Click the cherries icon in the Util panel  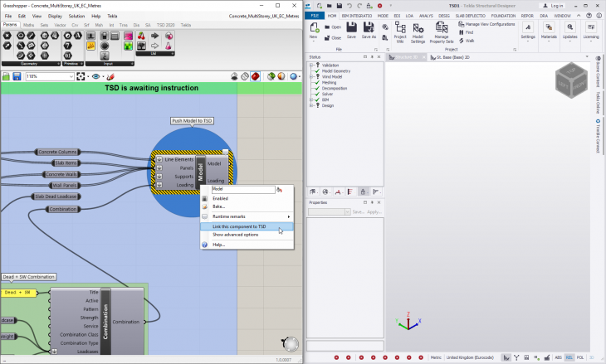tap(141, 36)
